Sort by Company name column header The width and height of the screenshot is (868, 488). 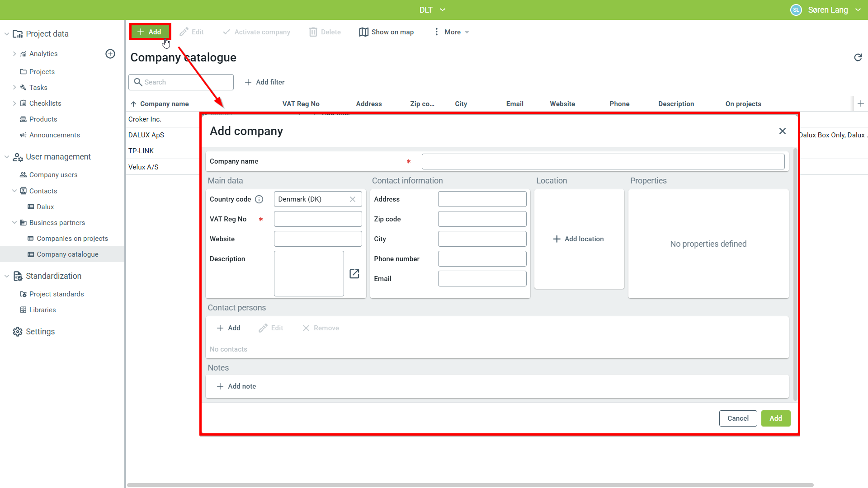click(x=164, y=104)
